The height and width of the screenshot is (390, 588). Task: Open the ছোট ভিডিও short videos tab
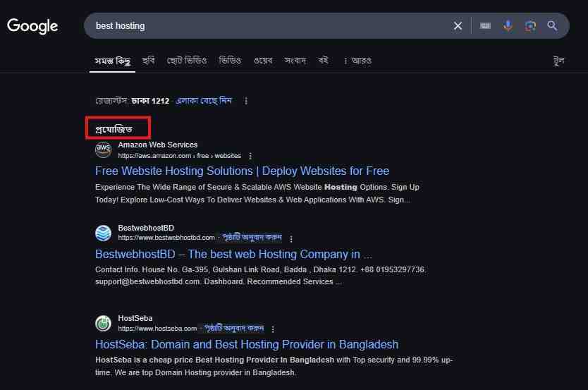(187, 61)
